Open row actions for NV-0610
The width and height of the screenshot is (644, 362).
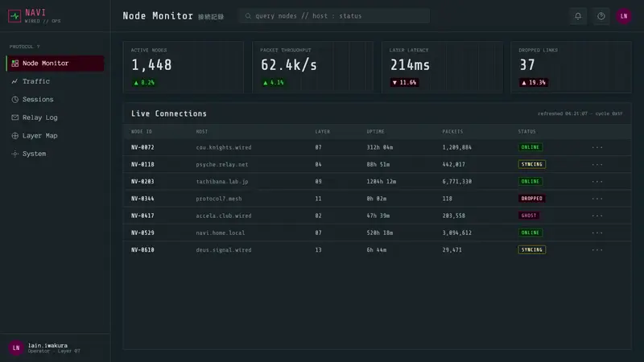597,250
